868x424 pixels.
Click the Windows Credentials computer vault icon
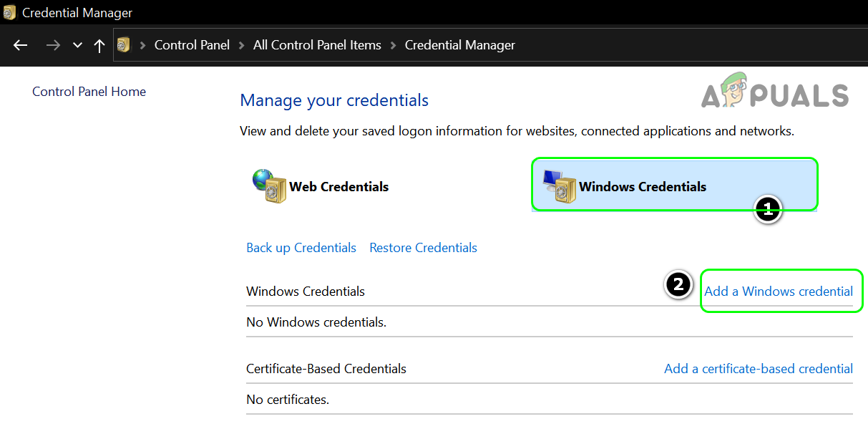click(x=560, y=186)
